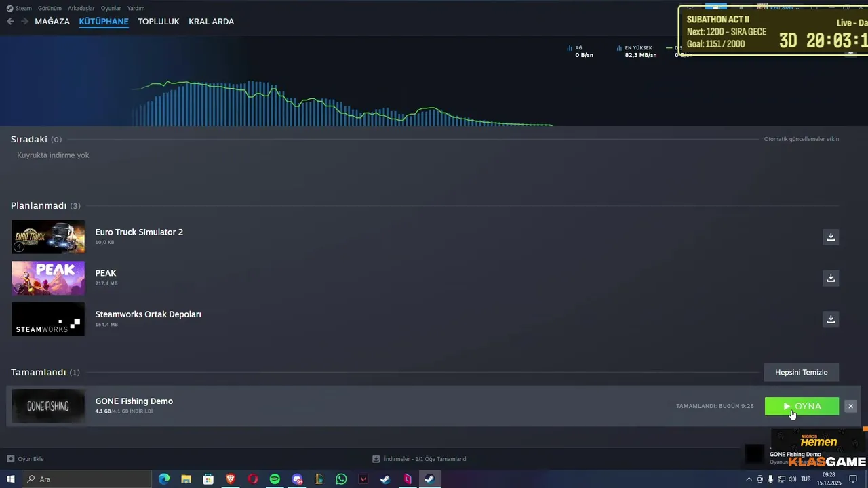Image resolution: width=868 pixels, height=488 pixels.
Task: Click the microphone tray icon
Action: tap(770, 479)
